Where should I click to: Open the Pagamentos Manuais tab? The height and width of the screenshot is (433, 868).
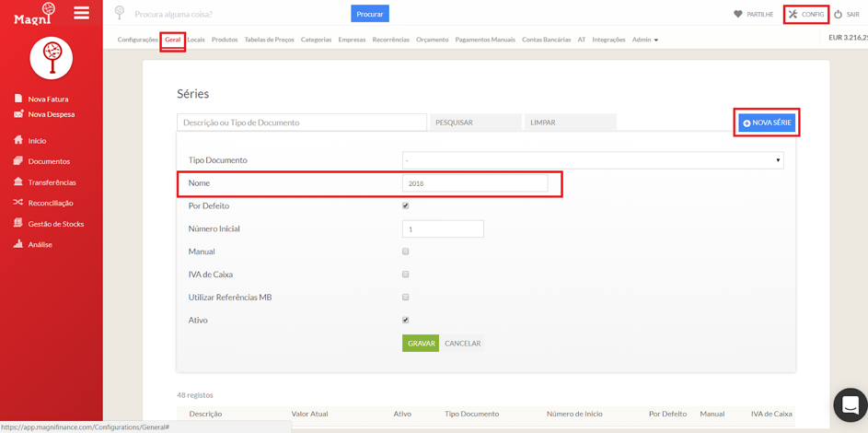485,40
